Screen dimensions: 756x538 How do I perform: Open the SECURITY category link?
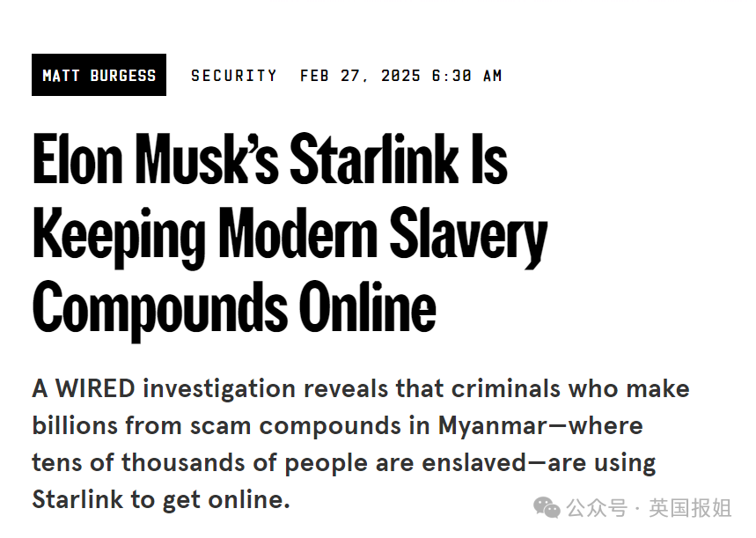coord(234,76)
